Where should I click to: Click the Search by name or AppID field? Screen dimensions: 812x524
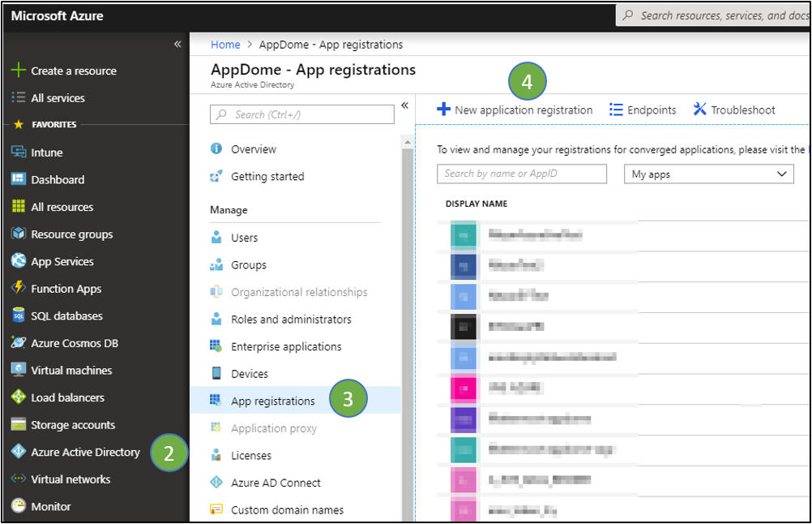pos(521,174)
